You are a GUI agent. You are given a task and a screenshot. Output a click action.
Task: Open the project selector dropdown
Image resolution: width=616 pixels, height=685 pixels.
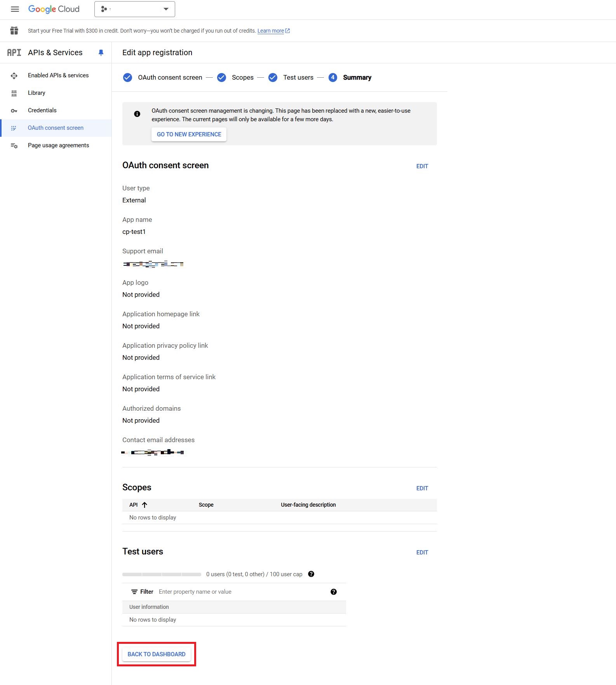pyautogui.click(x=134, y=9)
